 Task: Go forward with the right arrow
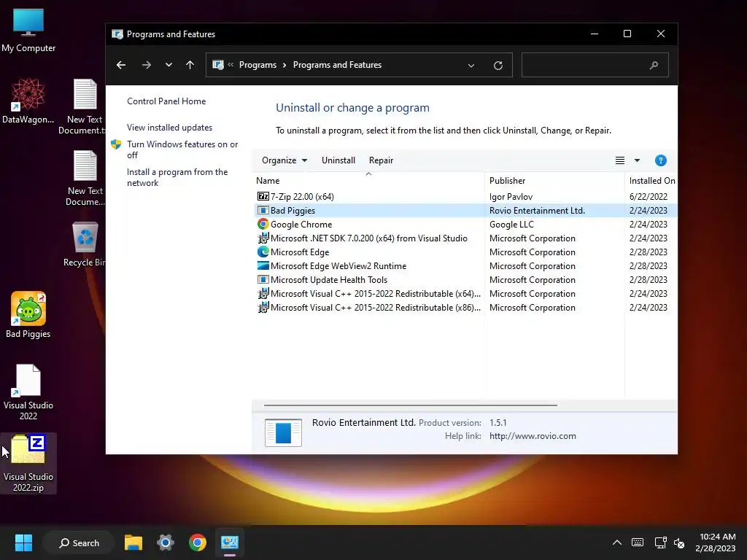(x=146, y=65)
